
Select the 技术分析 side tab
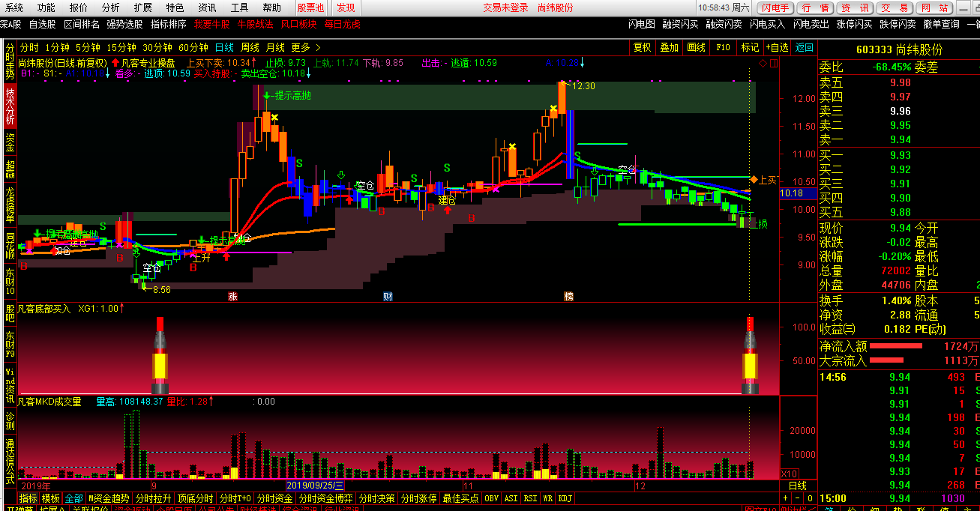click(x=10, y=106)
